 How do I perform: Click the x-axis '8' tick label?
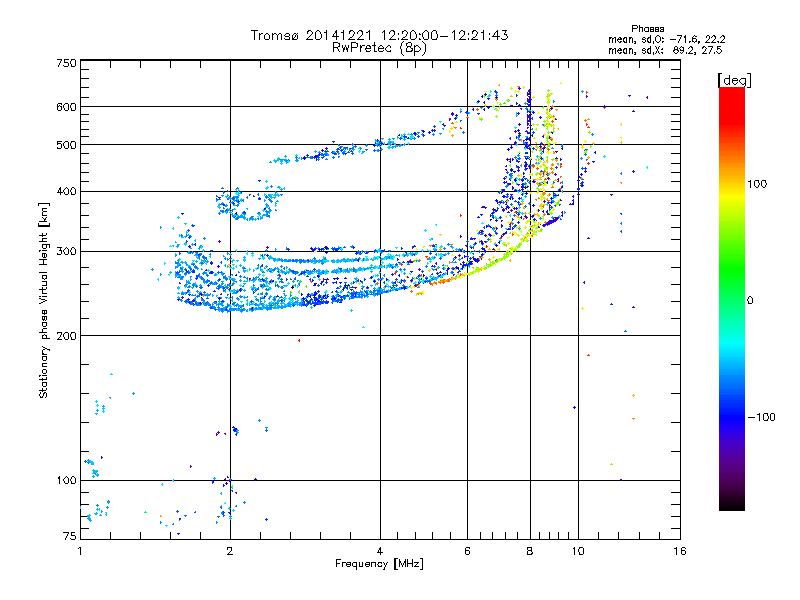tap(530, 551)
